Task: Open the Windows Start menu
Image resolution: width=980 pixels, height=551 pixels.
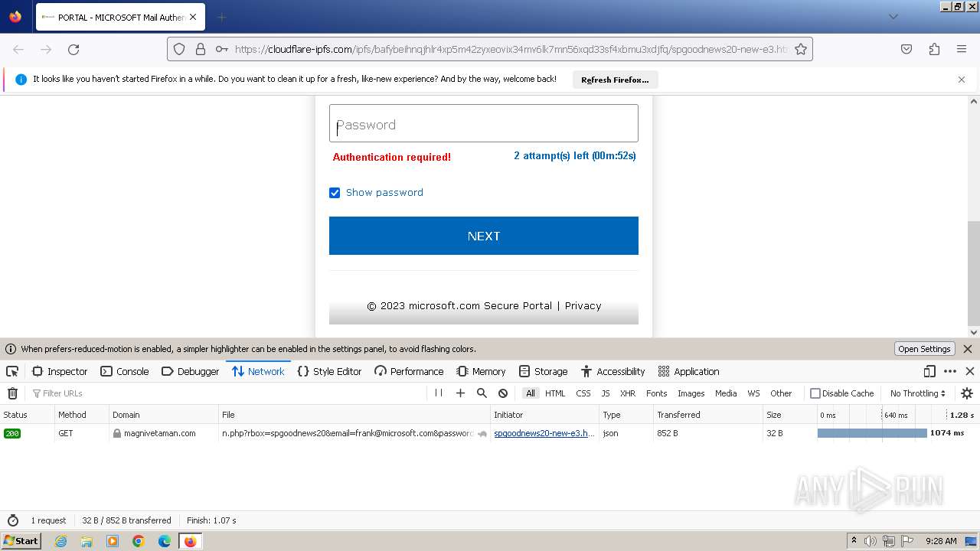Action: (21, 540)
